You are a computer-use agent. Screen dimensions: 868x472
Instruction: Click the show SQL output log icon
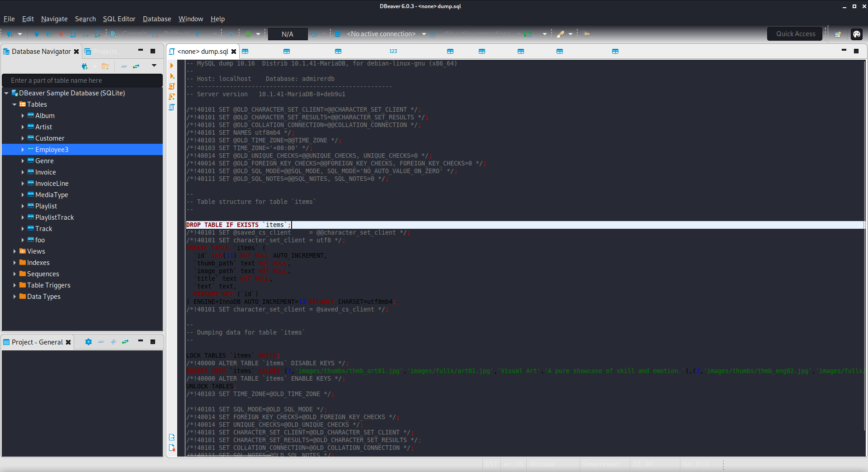pos(172,437)
